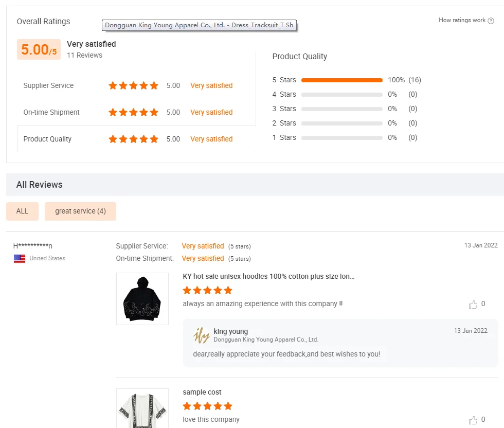Image resolution: width=504 pixels, height=428 pixels.
Task: Click reviewer name H**********n
Action: coord(33,246)
